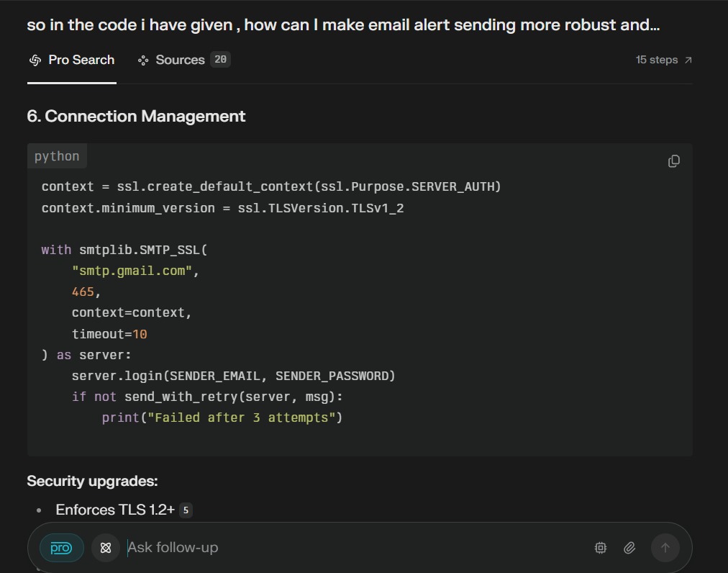Click the 'Security upgrades:' heading
Screen dimensions: 728x573
point(92,481)
